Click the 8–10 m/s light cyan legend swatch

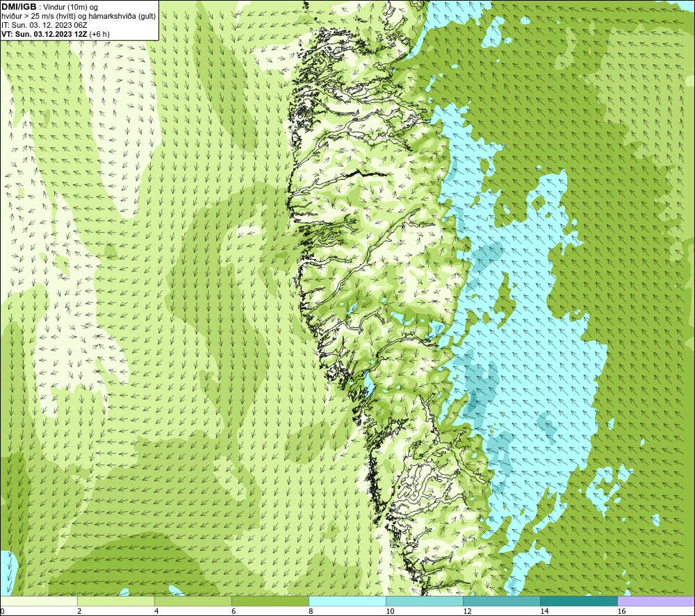tap(347, 601)
